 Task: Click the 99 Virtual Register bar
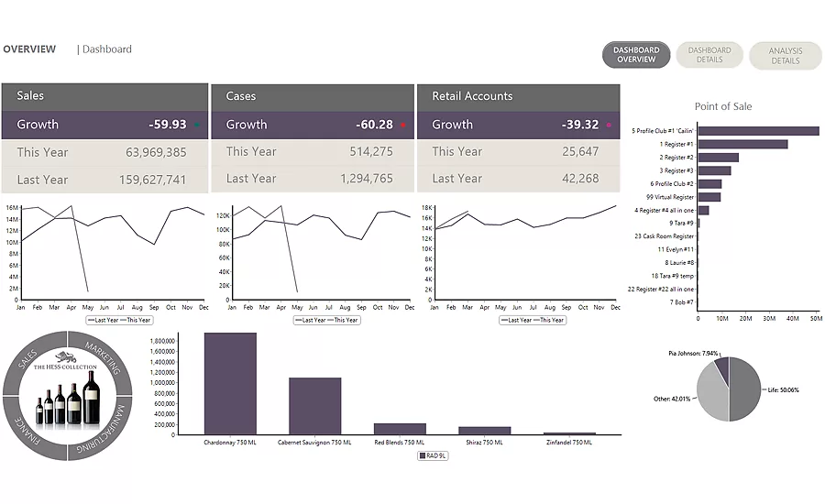point(709,197)
